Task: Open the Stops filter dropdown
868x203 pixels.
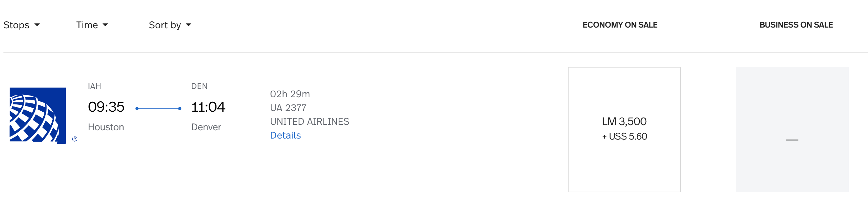Action: point(21,25)
